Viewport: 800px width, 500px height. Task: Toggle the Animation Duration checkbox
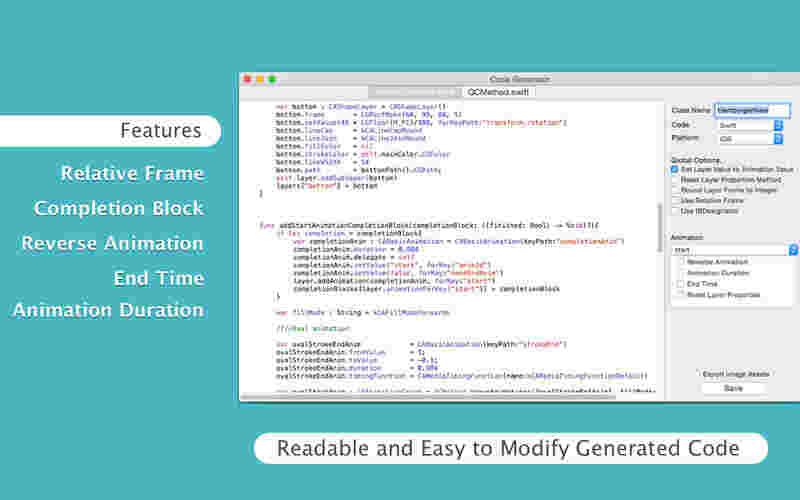coord(681,273)
